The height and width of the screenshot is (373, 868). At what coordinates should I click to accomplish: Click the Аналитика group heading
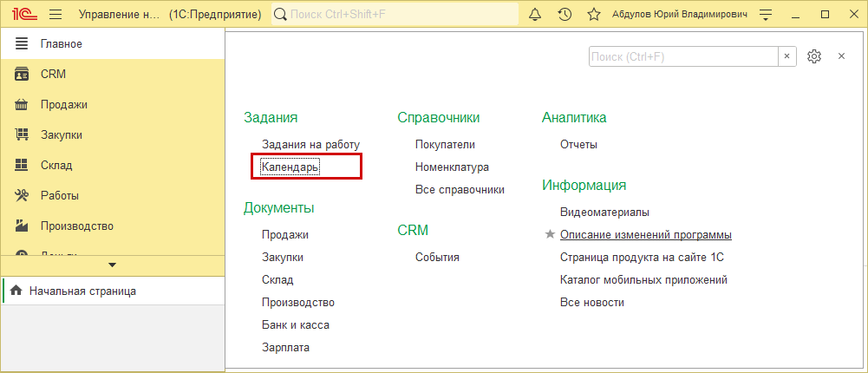point(574,117)
